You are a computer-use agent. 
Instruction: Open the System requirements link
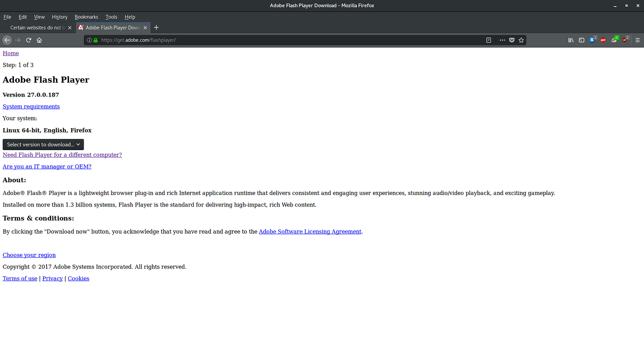31,106
